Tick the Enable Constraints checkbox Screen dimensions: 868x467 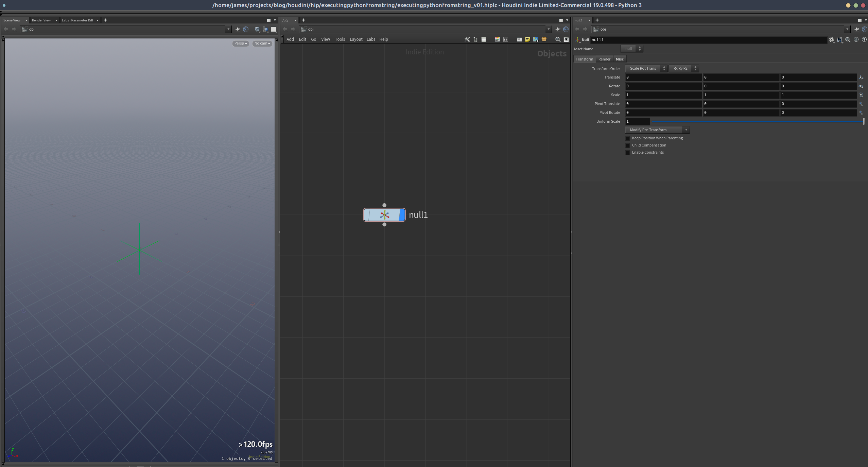[628, 152]
